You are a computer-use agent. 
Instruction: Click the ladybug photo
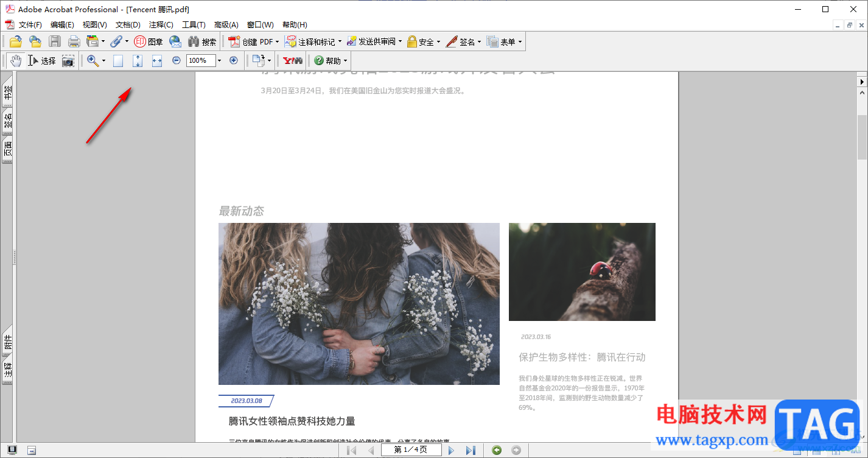point(582,272)
